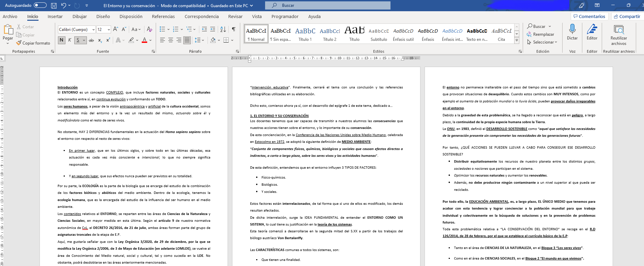The height and width of the screenshot is (266, 644).
Task: Open the Vista tab
Action: [x=257, y=16]
